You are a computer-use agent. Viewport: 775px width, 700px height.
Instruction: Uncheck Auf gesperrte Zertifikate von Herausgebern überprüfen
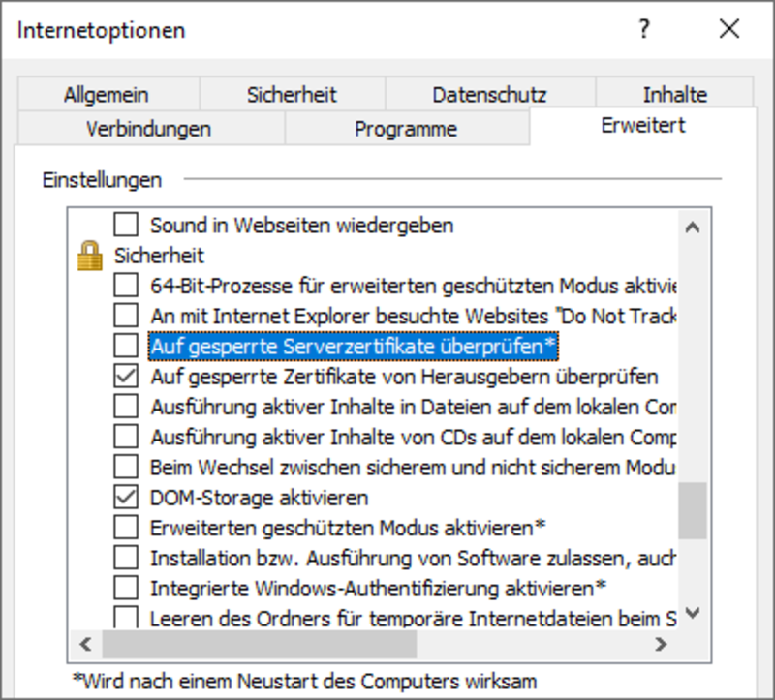coord(127,376)
